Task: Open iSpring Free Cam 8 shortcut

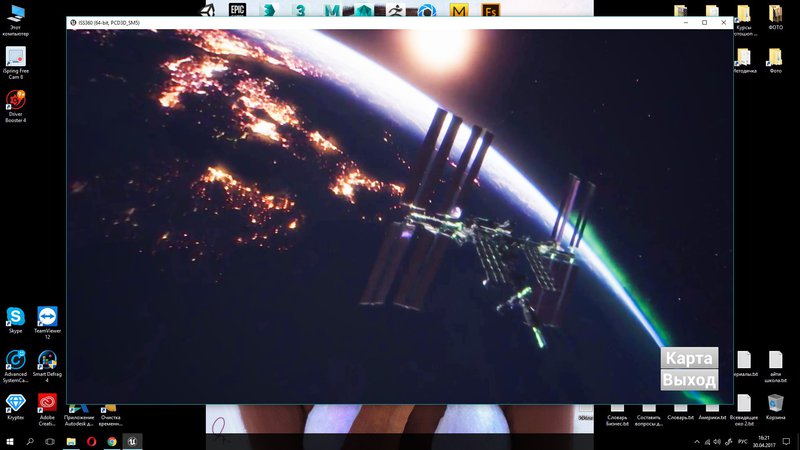Action: coord(16,57)
